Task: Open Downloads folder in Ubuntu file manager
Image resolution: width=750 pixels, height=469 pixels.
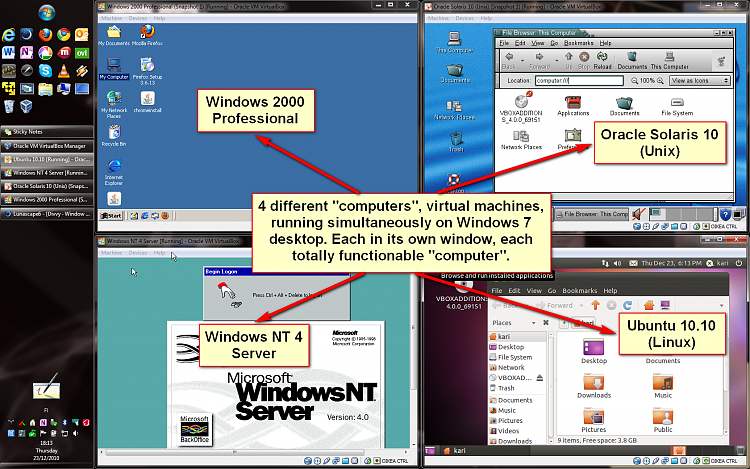Action: (594, 386)
